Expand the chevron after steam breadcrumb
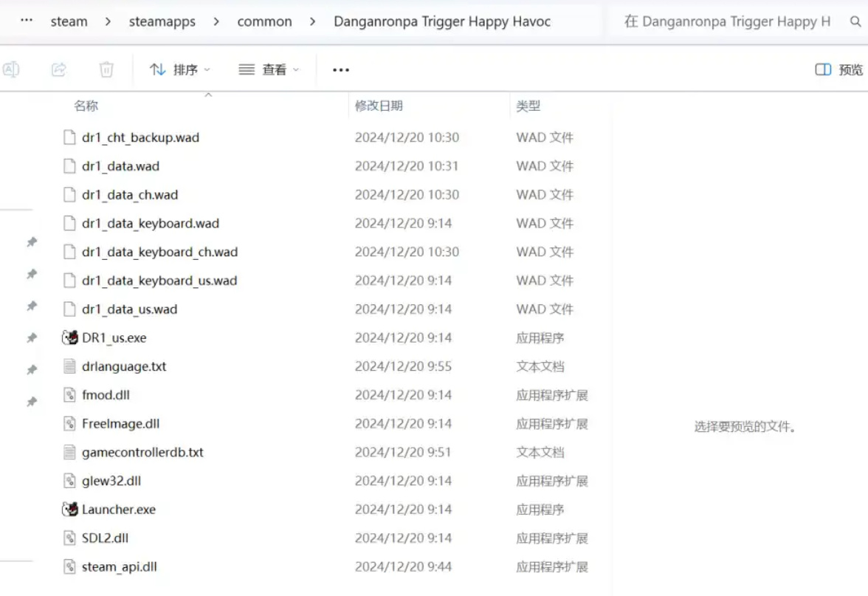 pos(108,21)
